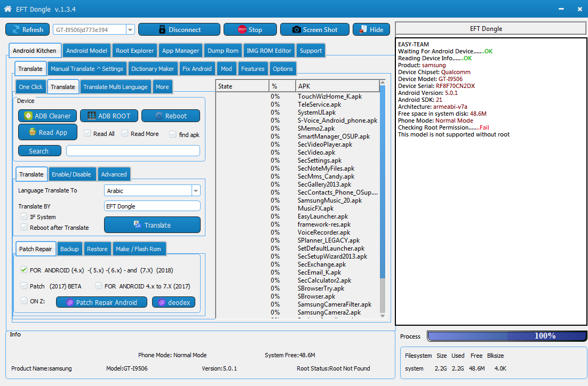
Task: Select SystemUI.apk in the list
Action: 298,112
